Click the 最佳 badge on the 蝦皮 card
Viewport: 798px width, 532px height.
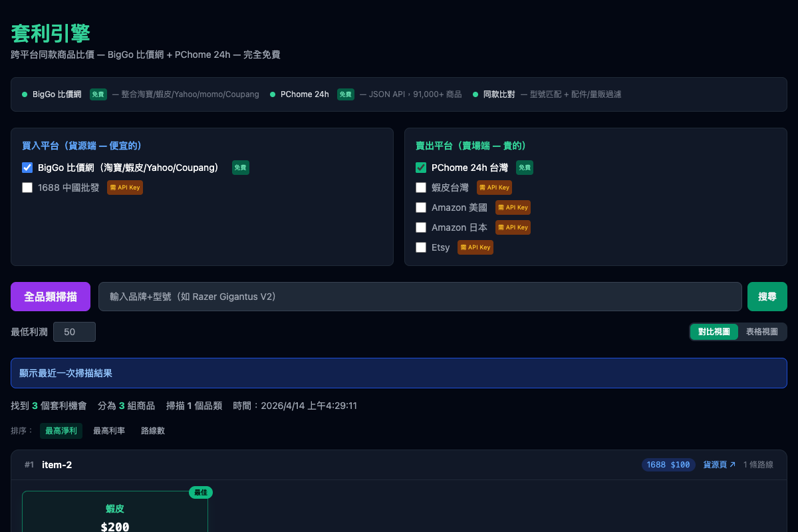pos(201,492)
